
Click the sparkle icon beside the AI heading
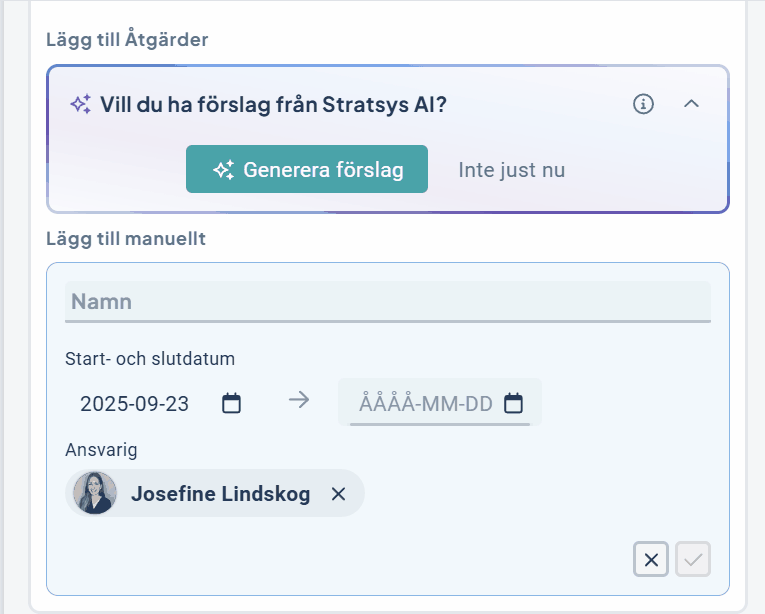(81, 104)
